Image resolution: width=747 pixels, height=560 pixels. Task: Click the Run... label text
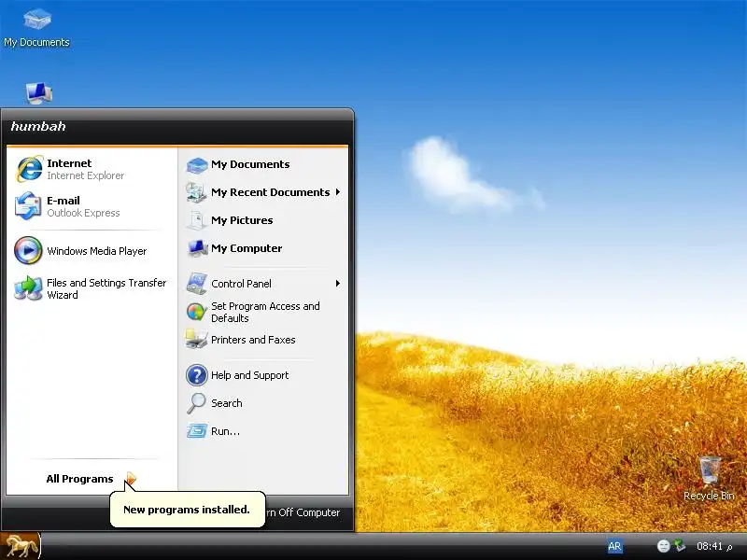coord(225,431)
